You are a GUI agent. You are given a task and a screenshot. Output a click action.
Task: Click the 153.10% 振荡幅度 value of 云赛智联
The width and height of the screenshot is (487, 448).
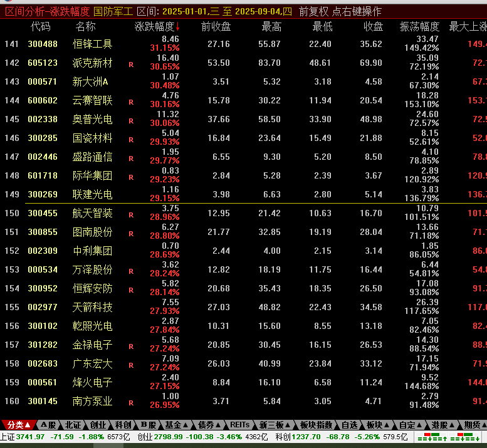[x=421, y=104]
